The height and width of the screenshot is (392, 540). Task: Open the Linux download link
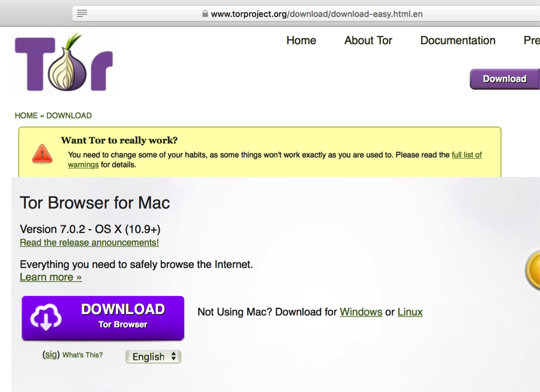click(410, 312)
